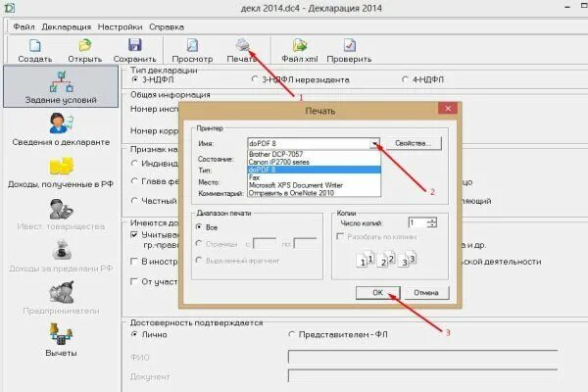
Task: Click the Число копий number field
Action: point(417,222)
